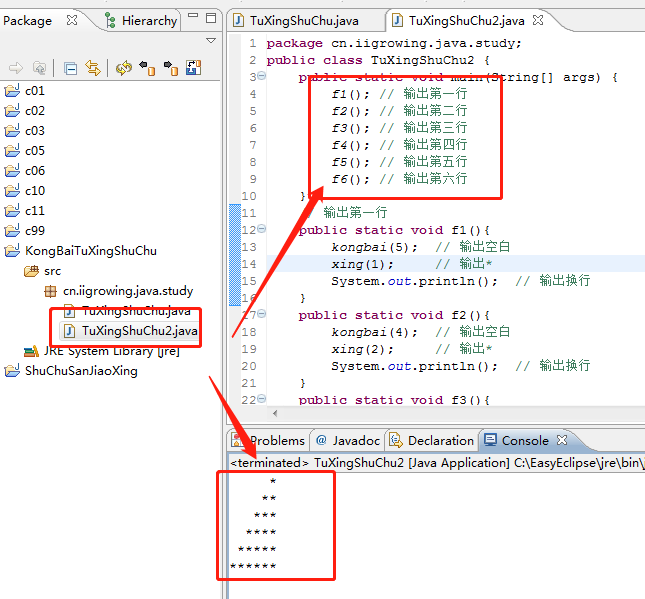Image resolution: width=645 pixels, height=599 pixels.
Task: Click kongbai(4) on line 18
Action: [x=374, y=332]
